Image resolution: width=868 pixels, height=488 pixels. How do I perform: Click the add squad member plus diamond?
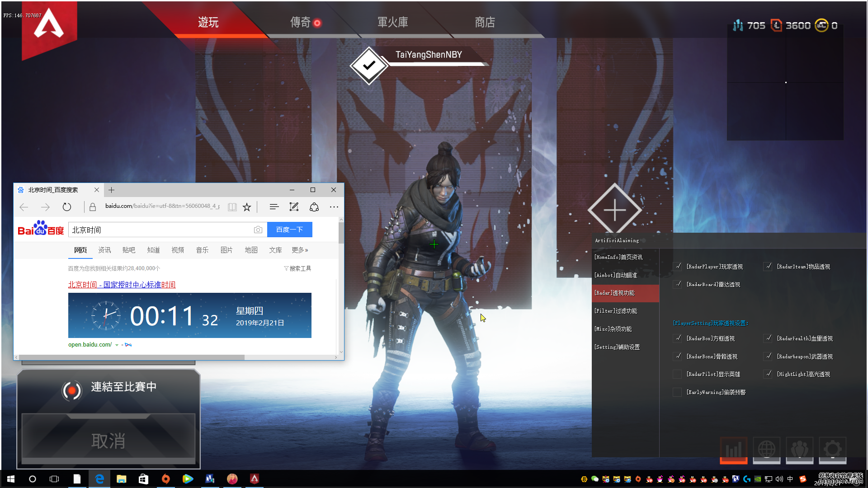[614, 210]
